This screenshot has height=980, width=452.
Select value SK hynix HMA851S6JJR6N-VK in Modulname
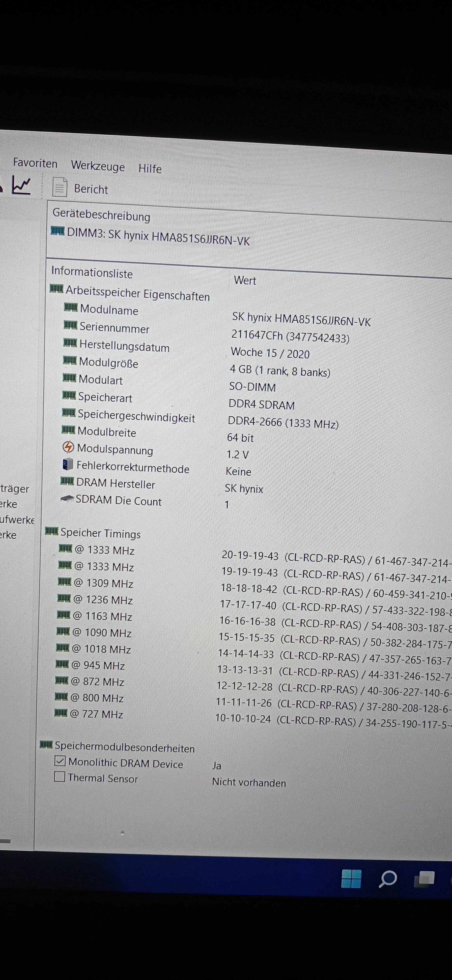pyautogui.click(x=302, y=320)
